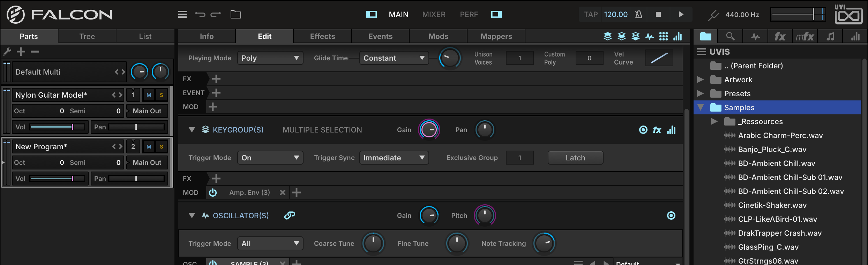The width and height of the screenshot is (868, 265).
Task: Remove part with minus icon
Action: click(35, 52)
